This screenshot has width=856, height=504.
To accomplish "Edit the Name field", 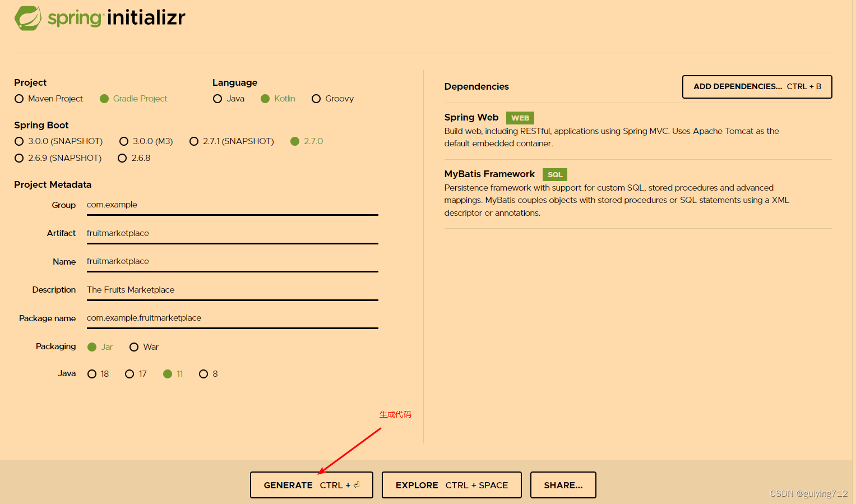I will 232,262.
